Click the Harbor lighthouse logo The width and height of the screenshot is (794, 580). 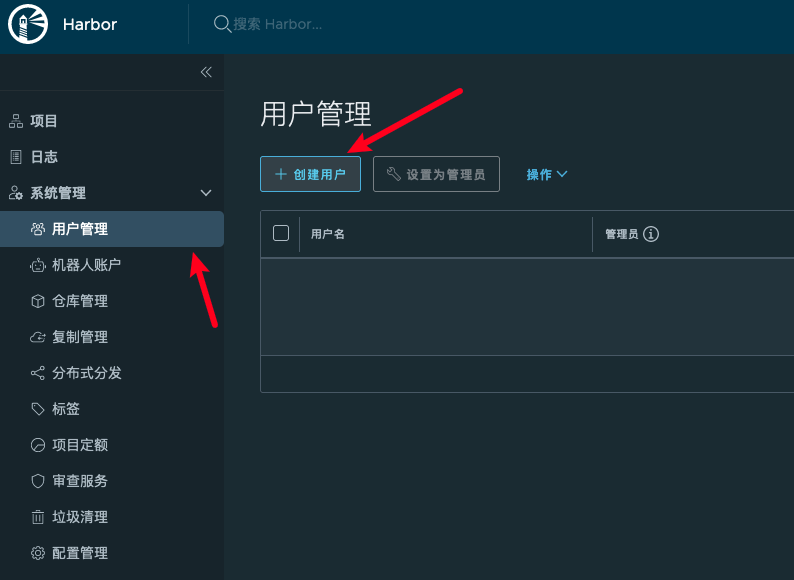coord(28,24)
